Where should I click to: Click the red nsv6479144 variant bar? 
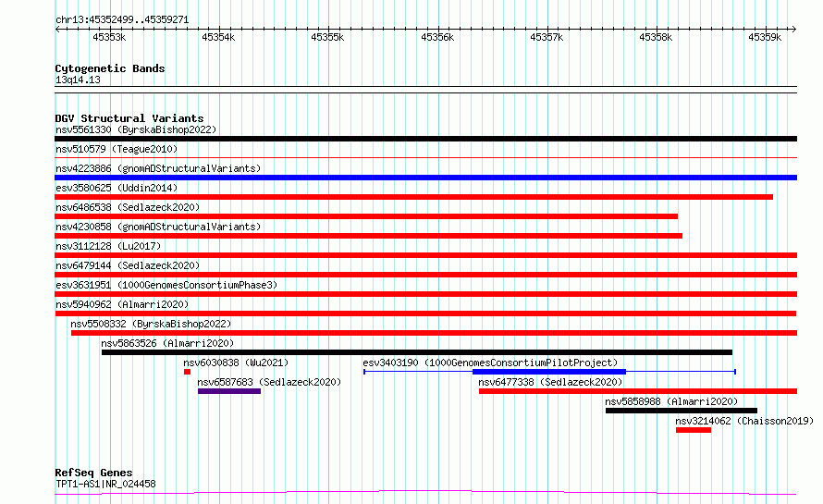(x=425, y=275)
